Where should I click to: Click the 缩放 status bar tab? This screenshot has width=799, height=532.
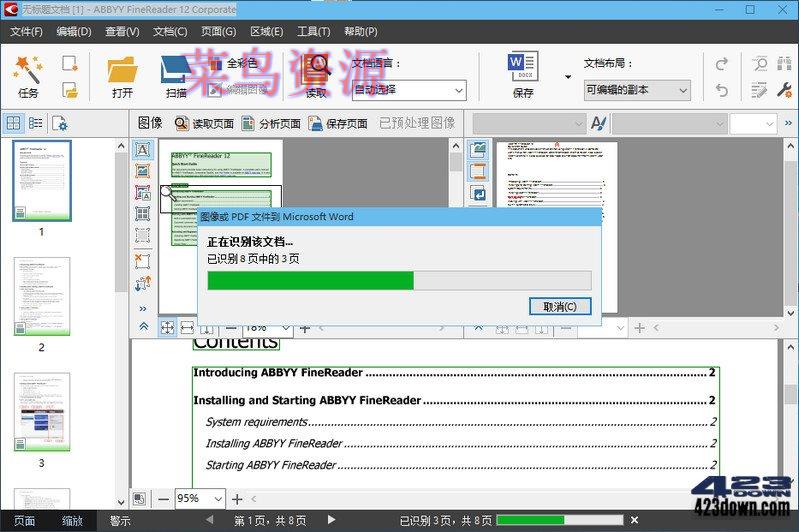click(72, 521)
